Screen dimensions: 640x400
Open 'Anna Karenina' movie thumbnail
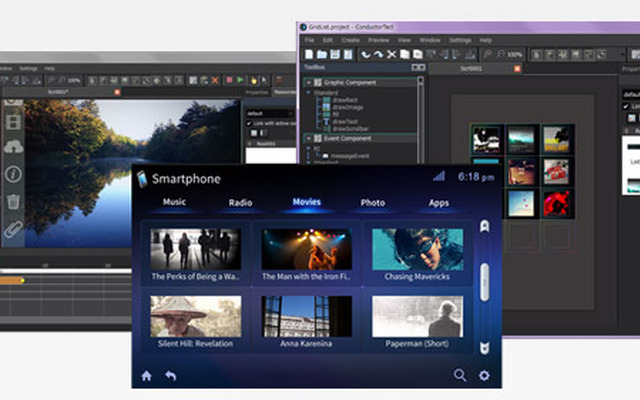(307, 316)
